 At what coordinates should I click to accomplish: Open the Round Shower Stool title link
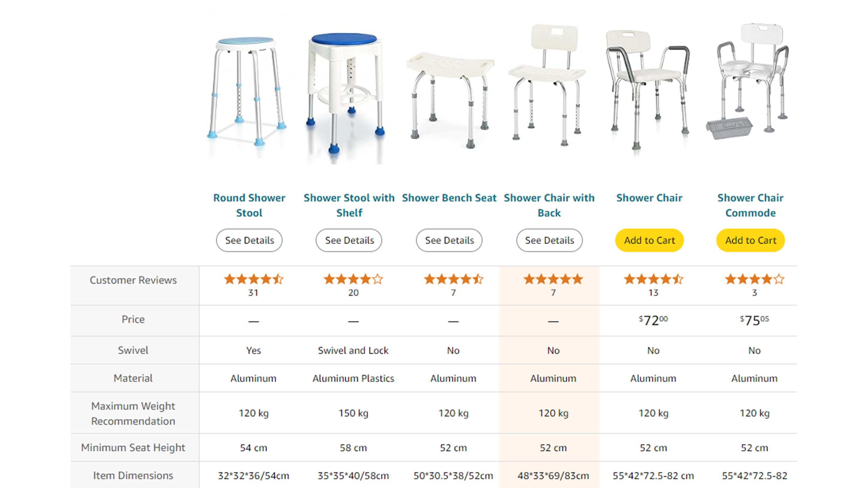tap(249, 205)
